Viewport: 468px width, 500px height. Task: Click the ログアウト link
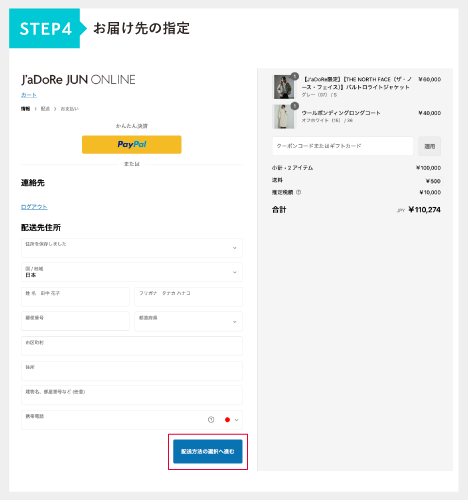tap(34, 207)
